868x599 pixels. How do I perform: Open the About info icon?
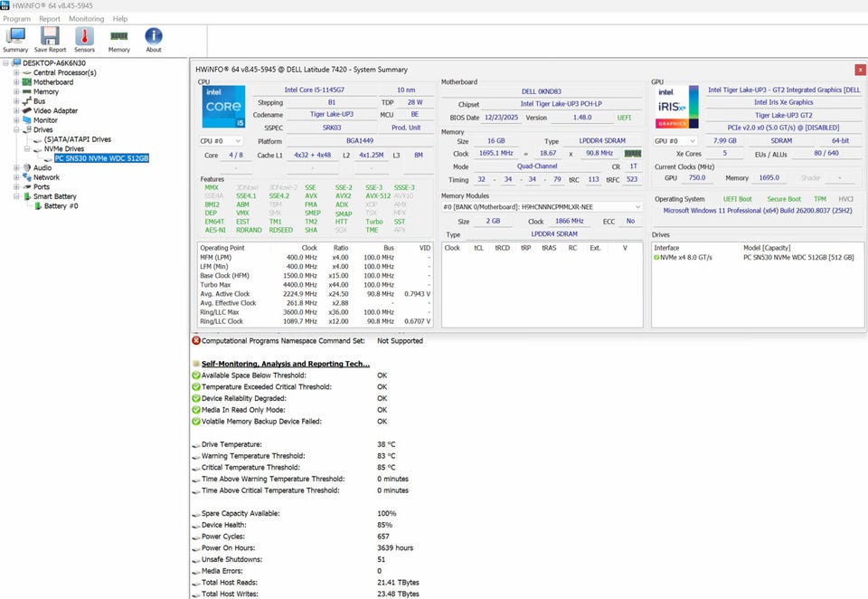pyautogui.click(x=154, y=39)
